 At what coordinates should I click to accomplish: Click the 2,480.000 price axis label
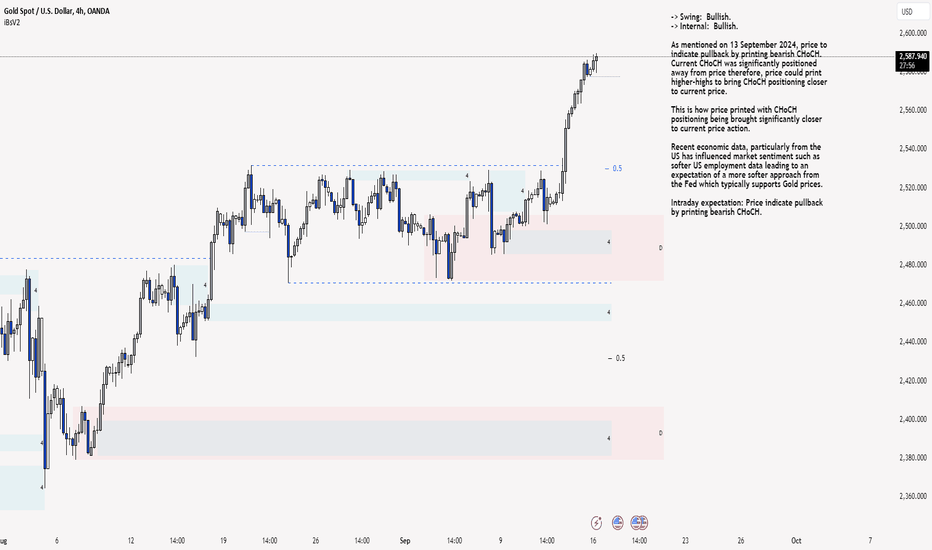point(912,265)
